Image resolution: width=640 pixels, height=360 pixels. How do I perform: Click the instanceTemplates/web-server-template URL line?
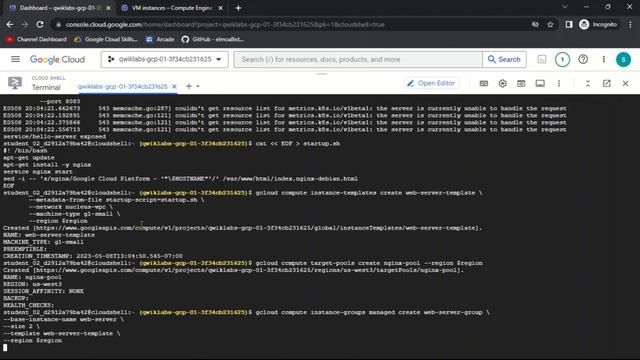click(242, 228)
